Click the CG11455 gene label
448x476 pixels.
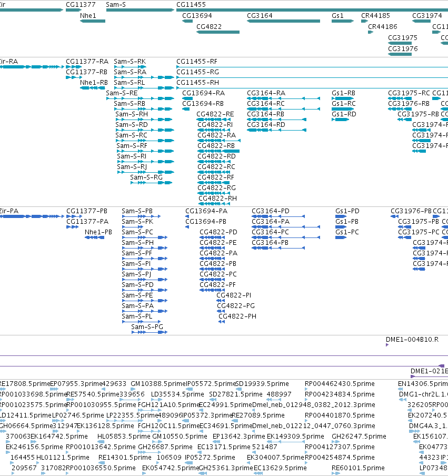191,5
